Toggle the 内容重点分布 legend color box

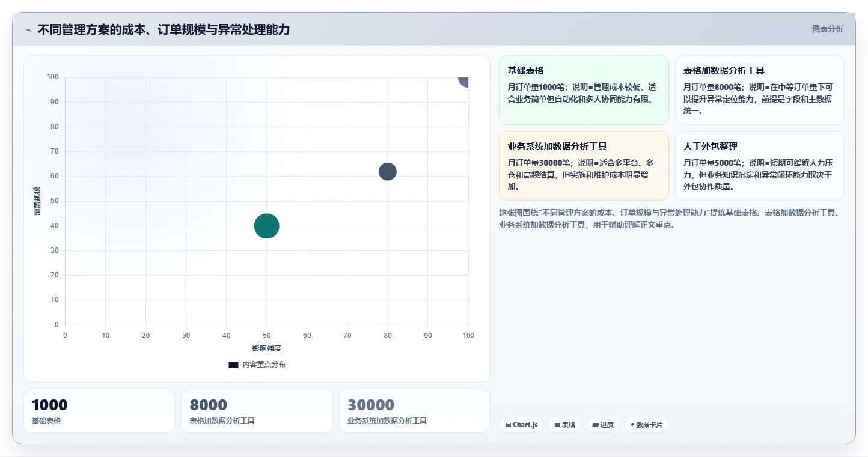233,365
